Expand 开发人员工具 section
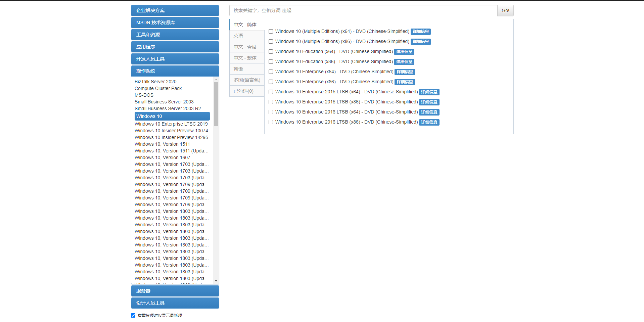The height and width of the screenshot is (322, 644). tap(175, 59)
